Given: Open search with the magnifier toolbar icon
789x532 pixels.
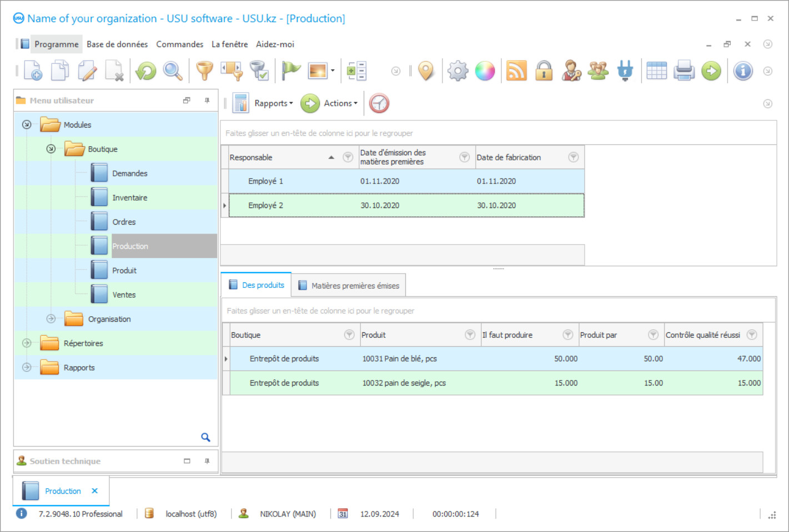Looking at the screenshot, I should 173,70.
